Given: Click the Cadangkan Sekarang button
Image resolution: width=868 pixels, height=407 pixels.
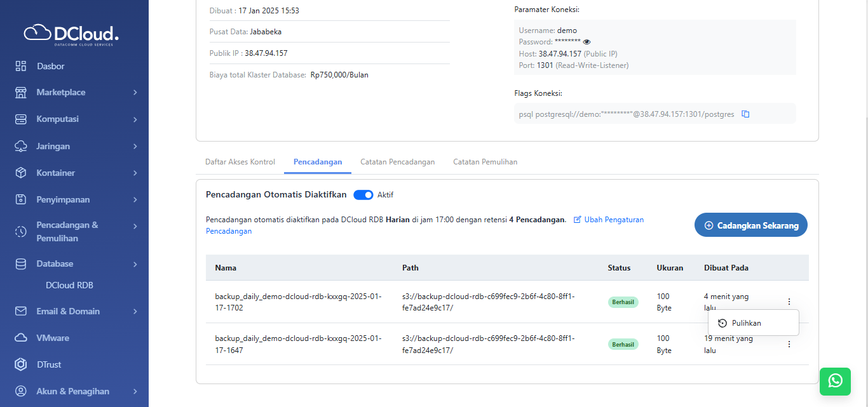Looking at the screenshot, I should [750, 225].
